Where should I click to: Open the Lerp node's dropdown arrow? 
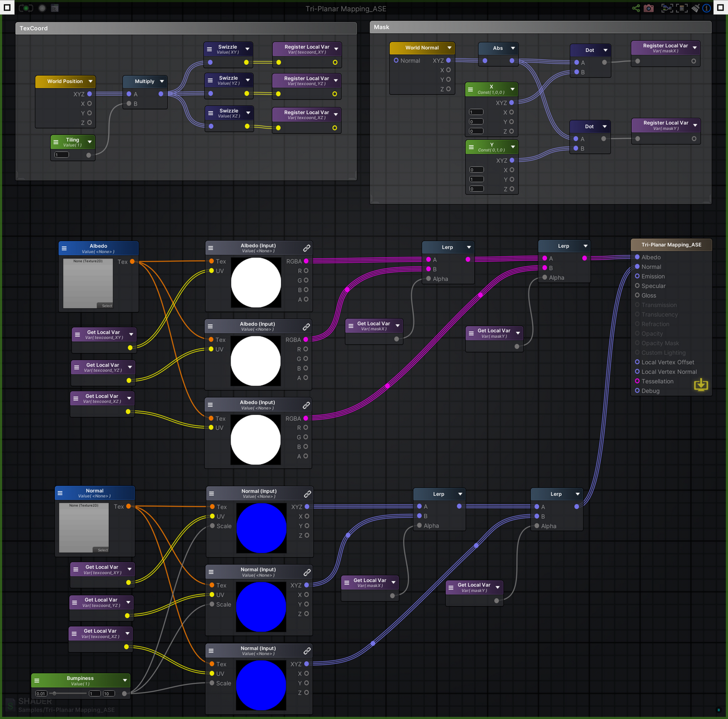coord(469,247)
